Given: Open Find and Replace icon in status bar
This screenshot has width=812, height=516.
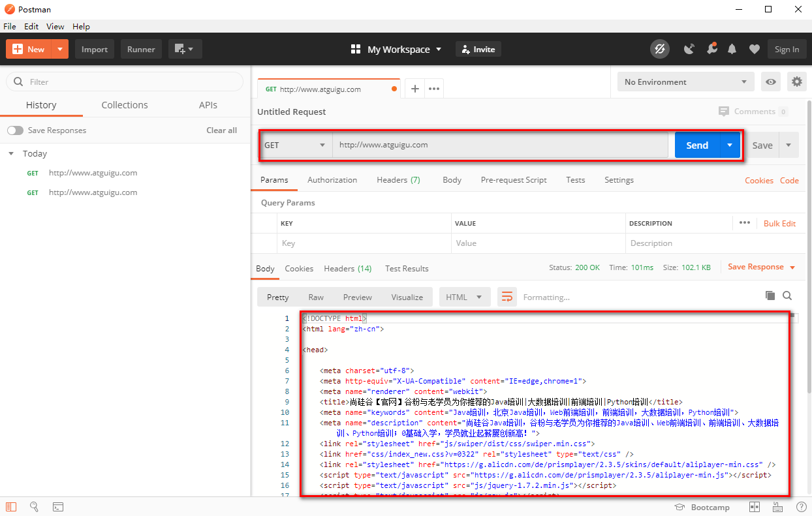Looking at the screenshot, I should point(35,507).
